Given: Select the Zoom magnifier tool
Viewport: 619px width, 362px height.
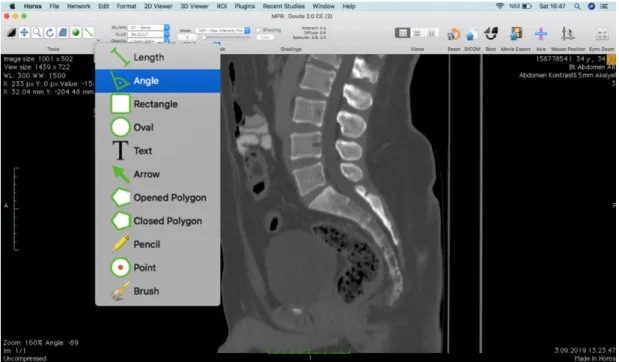Looking at the screenshot, I should [37, 32].
